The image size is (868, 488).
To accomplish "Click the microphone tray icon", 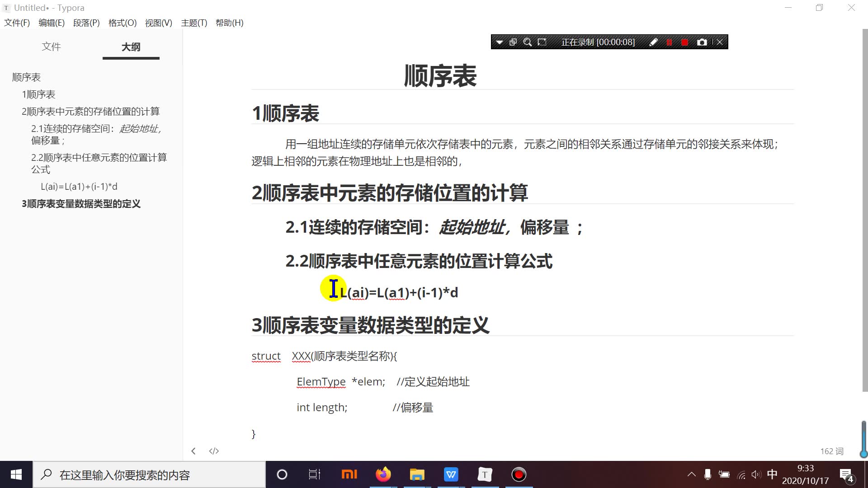I will click(x=708, y=474).
